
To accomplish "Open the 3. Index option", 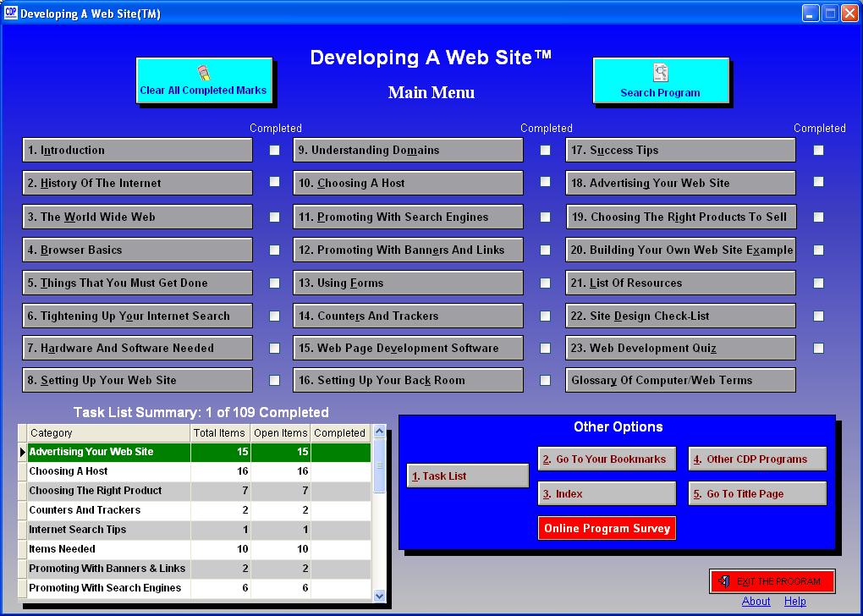I will click(607, 494).
